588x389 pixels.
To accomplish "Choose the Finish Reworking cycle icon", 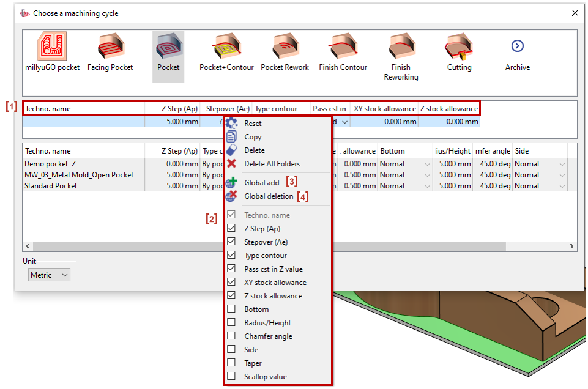I will [401, 47].
